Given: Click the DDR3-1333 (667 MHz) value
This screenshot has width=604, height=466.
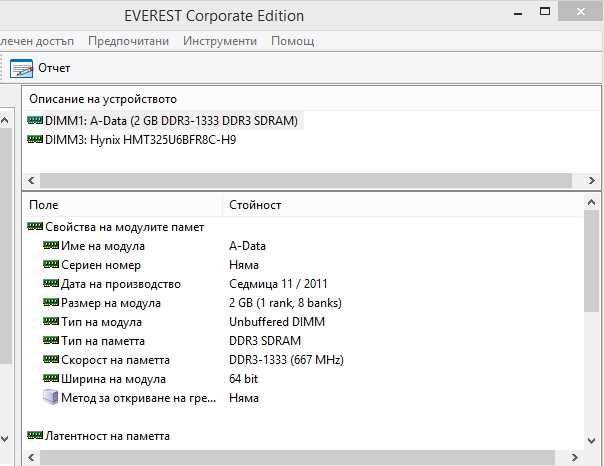Looking at the screenshot, I should (286, 360).
